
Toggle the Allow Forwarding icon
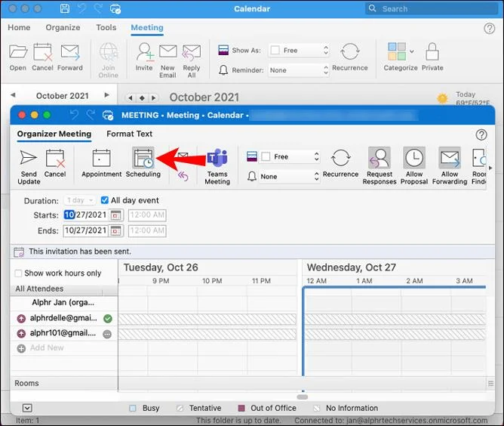point(450,159)
